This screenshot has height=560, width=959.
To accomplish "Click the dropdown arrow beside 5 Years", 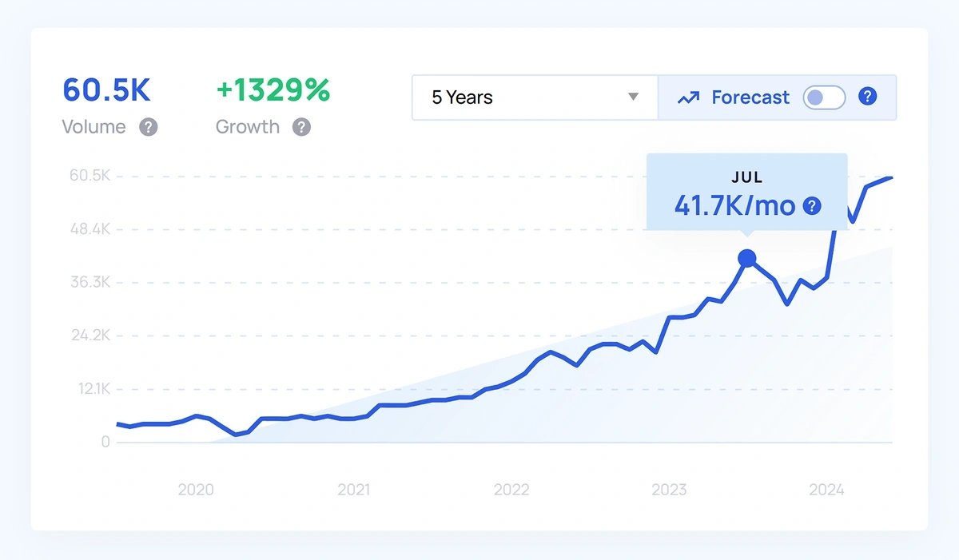I will click(x=633, y=97).
